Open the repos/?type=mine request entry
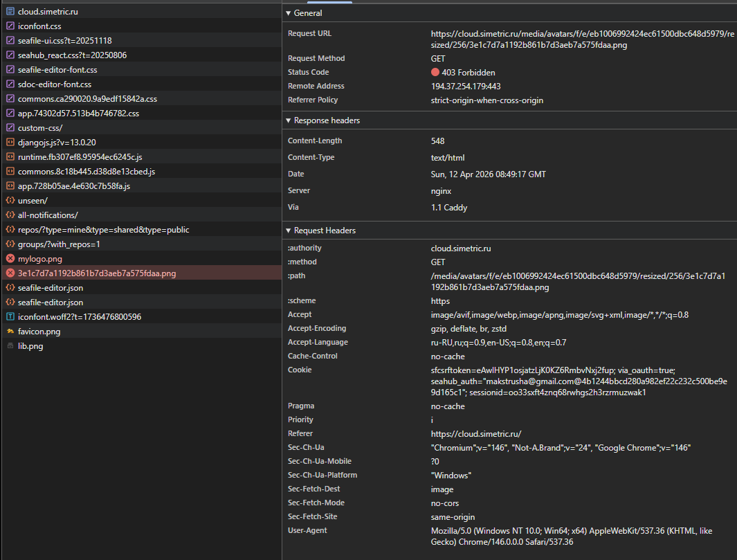Screen dimensions: 737x560 103,230
